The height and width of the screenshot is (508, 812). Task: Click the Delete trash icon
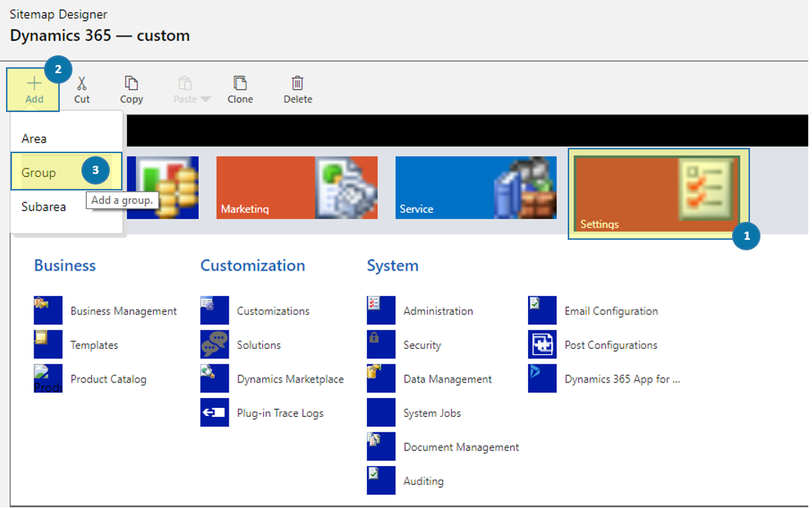click(x=298, y=83)
